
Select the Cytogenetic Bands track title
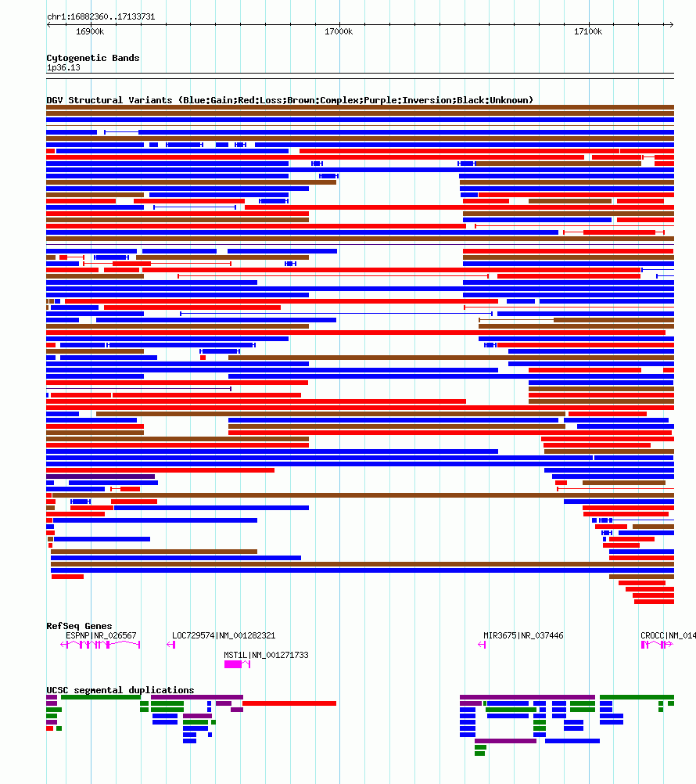point(93,58)
